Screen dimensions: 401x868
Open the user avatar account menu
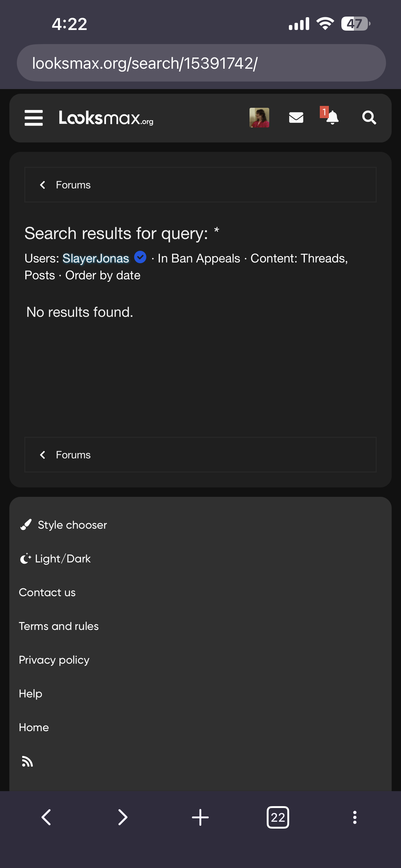(x=259, y=117)
